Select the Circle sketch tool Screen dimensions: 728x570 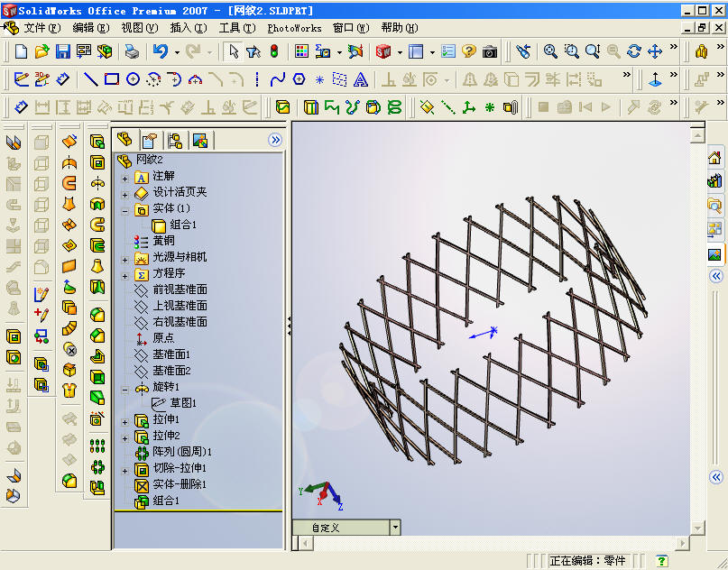(133, 79)
